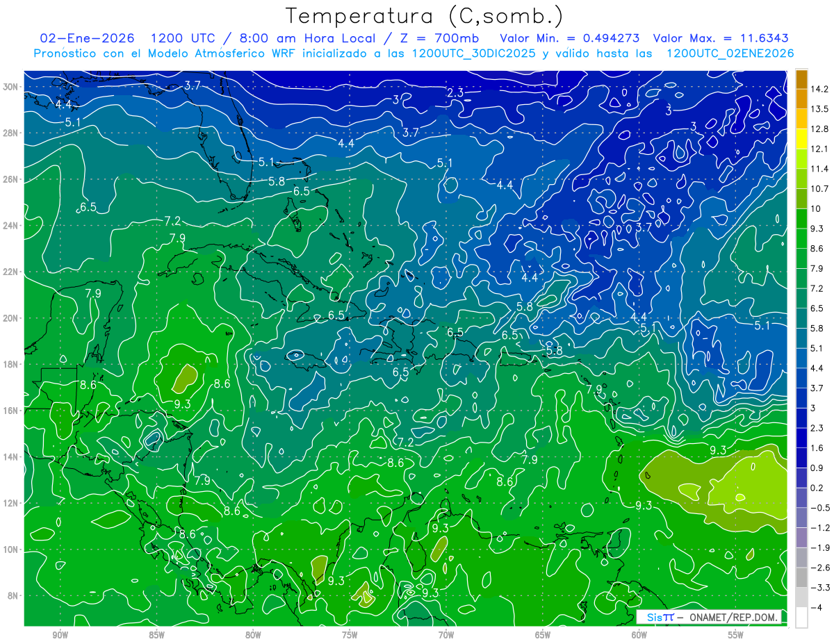Click the title "Temperatura (C,somb.)"
This screenshot has height=644, width=834.
(424, 16)
